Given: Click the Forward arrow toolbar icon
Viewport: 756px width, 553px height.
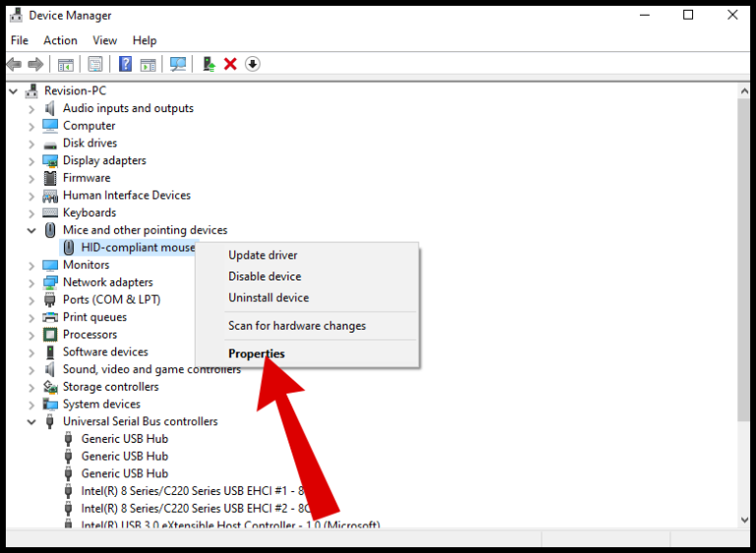Looking at the screenshot, I should pyautogui.click(x=35, y=64).
